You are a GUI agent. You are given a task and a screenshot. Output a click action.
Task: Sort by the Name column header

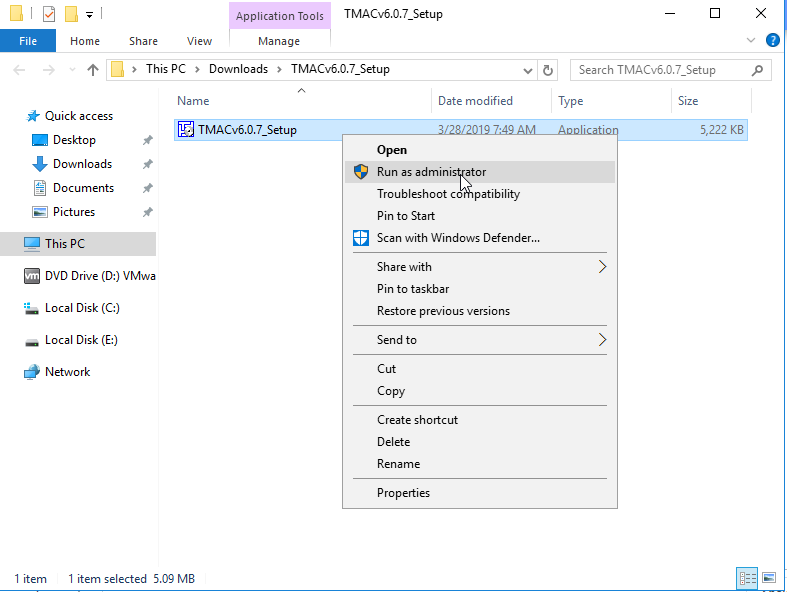pyautogui.click(x=301, y=101)
